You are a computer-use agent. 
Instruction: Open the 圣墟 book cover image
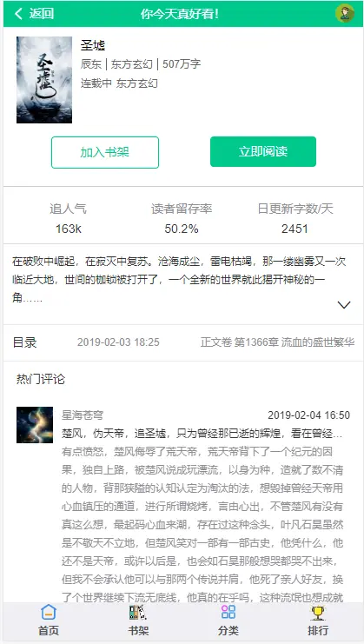coord(44,80)
